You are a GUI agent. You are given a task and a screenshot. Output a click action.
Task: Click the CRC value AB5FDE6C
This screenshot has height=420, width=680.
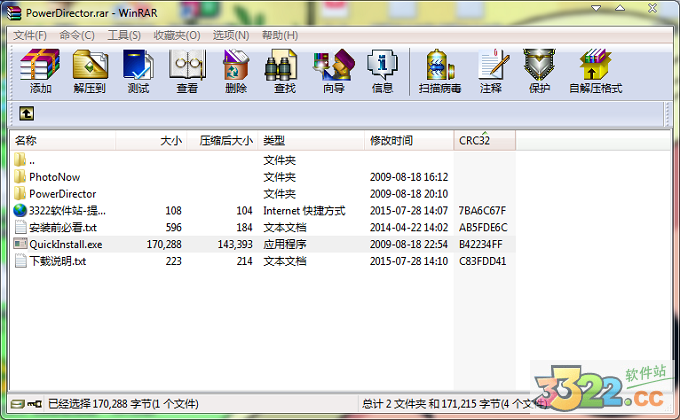(x=483, y=227)
